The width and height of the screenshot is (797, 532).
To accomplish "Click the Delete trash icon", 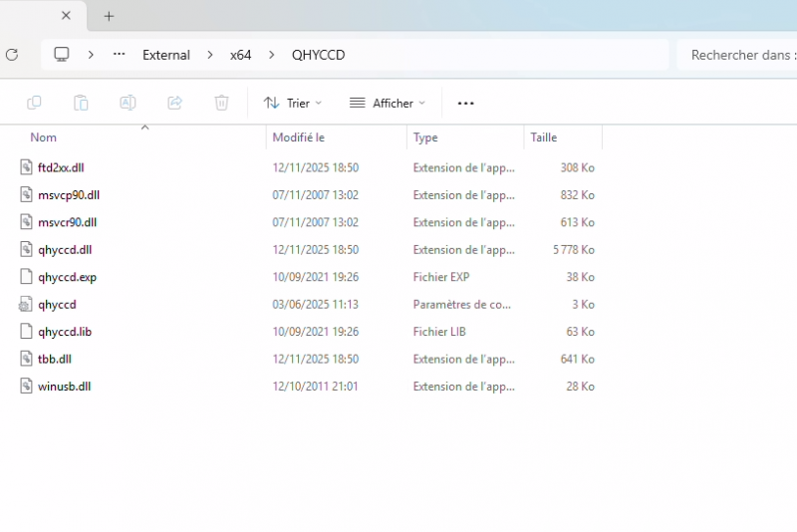I will tap(221, 103).
